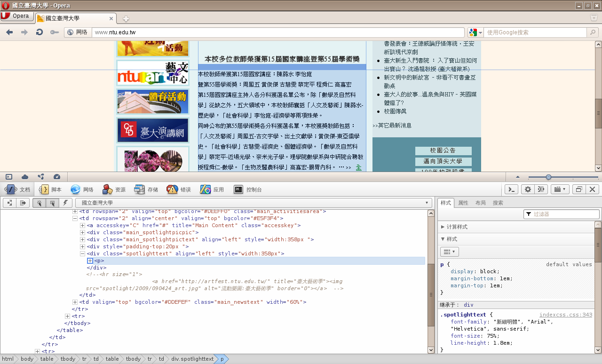Open the 错误 (Errors) panel
This screenshot has height=364, width=602.
[x=179, y=190]
